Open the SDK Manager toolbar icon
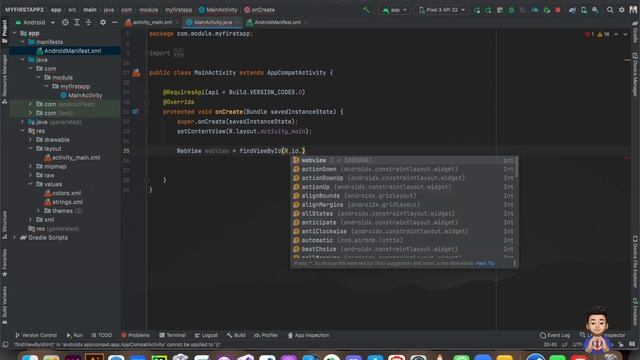Screen dimensions: 640x360 [x=596, y=10]
